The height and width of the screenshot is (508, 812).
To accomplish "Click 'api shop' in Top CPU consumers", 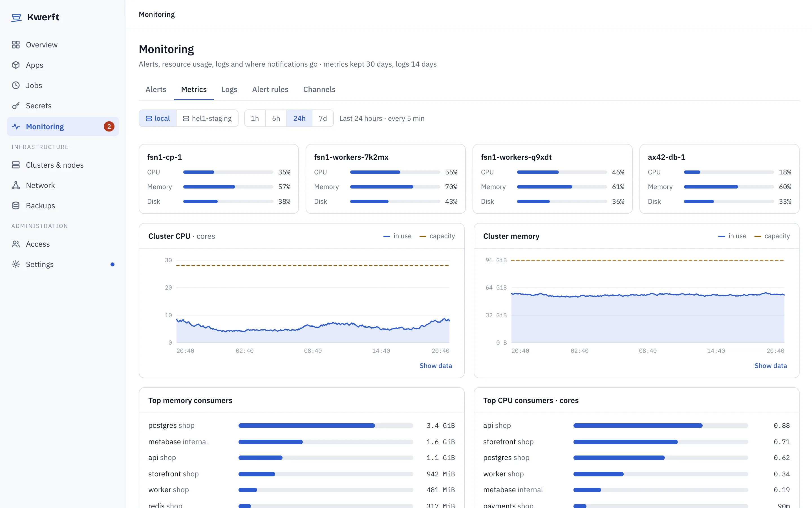I will click(x=497, y=425).
